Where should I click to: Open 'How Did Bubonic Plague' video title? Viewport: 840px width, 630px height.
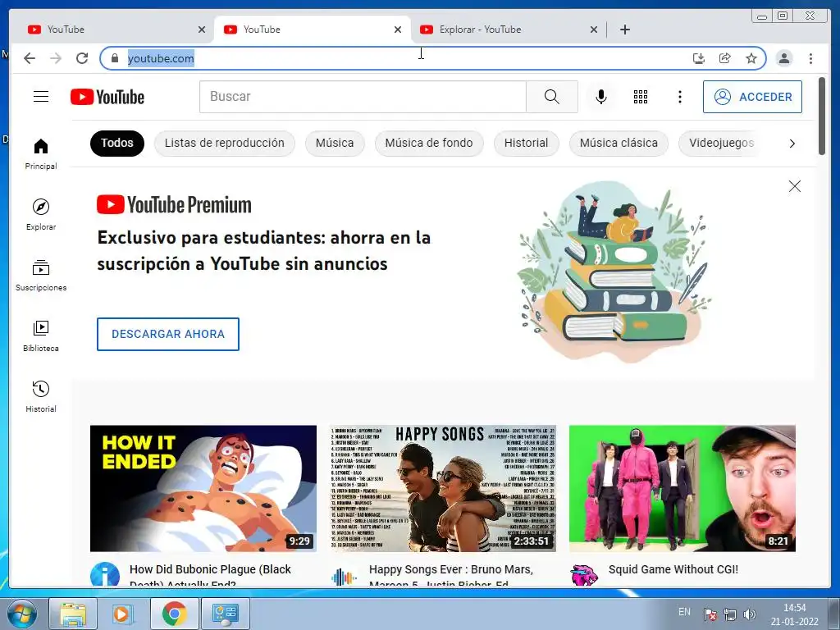[x=210, y=575]
